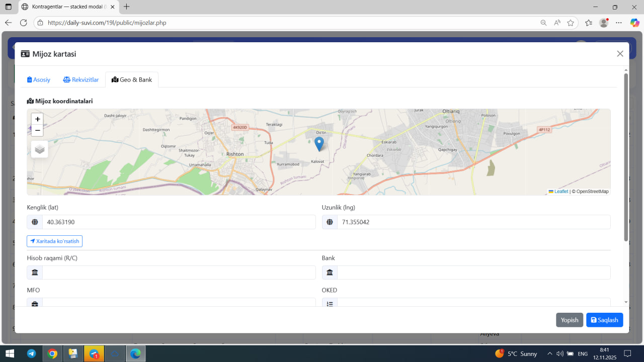Close the Mijoz kartasi dialog
This screenshot has height=362, width=644.
tap(620, 54)
